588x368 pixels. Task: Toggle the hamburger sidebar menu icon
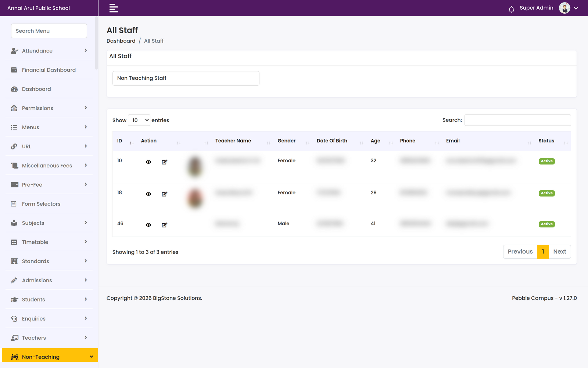[114, 8]
